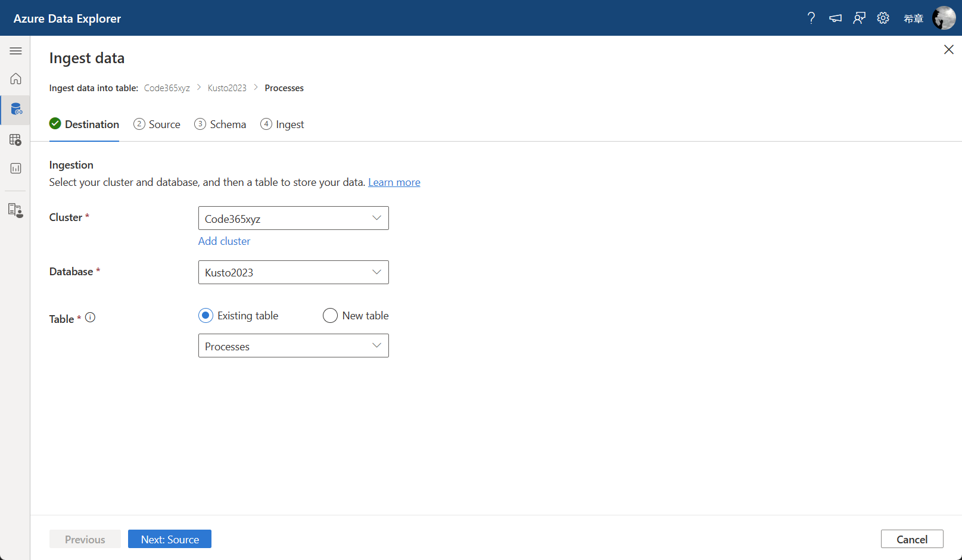This screenshot has width=962, height=560.
Task: Open the user account avatar
Action: 944,18
